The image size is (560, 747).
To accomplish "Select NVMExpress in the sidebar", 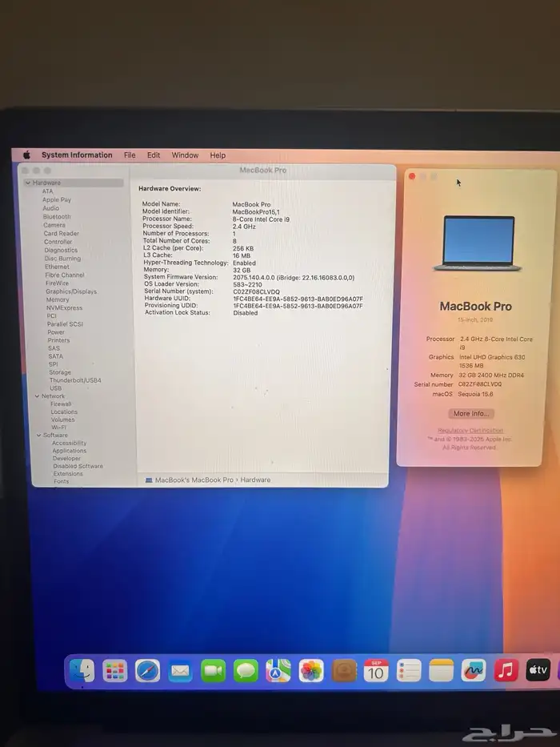I will tap(64, 308).
